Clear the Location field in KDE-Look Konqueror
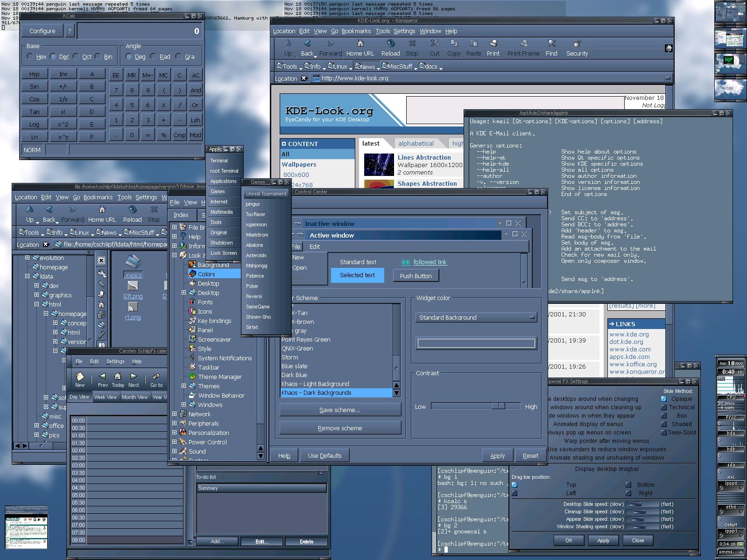This screenshot has width=747, height=560. pos(304,78)
